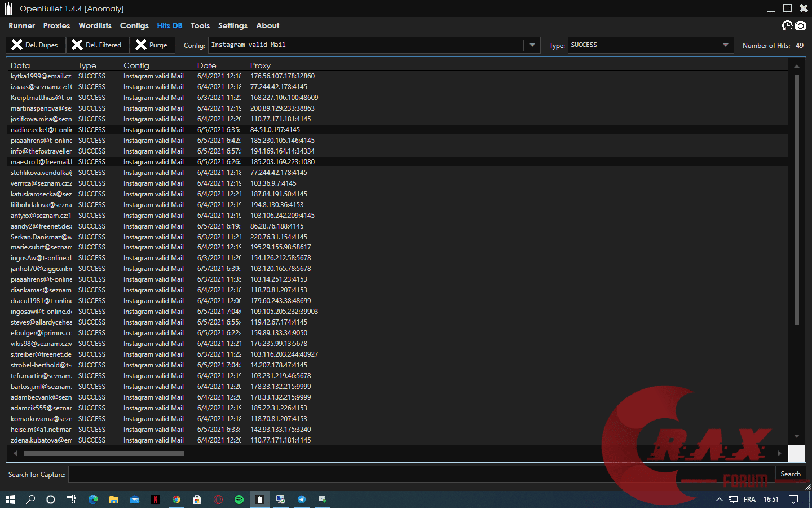This screenshot has height=508, width=812.
Task: Expand the Type dropdown showing SUCCESS
Action: [725, 45]
